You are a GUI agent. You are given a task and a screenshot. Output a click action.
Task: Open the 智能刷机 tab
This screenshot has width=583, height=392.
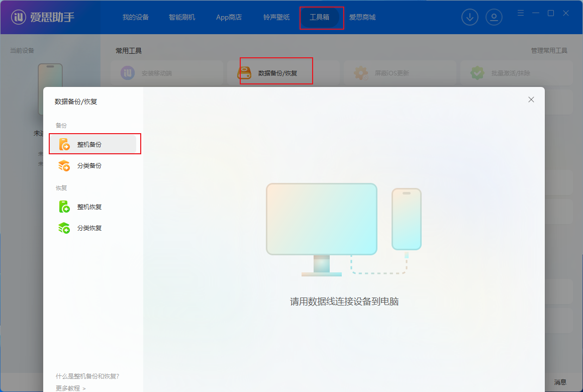(182, 17)
